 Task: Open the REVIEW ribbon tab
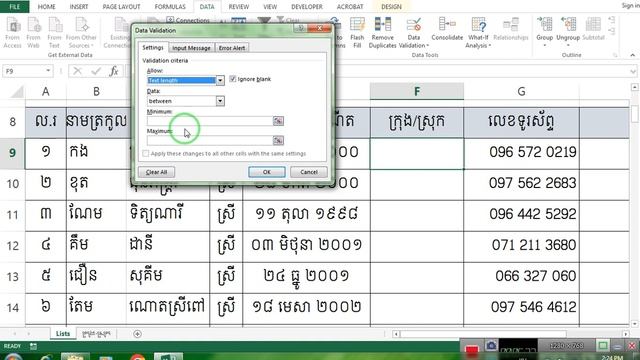238,7
